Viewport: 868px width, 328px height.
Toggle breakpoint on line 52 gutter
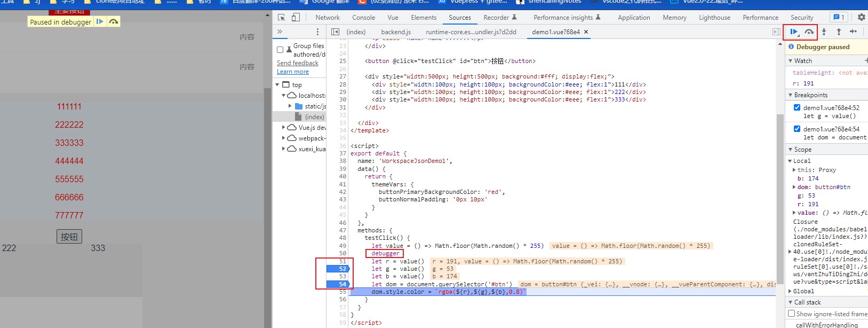(338, 269)
